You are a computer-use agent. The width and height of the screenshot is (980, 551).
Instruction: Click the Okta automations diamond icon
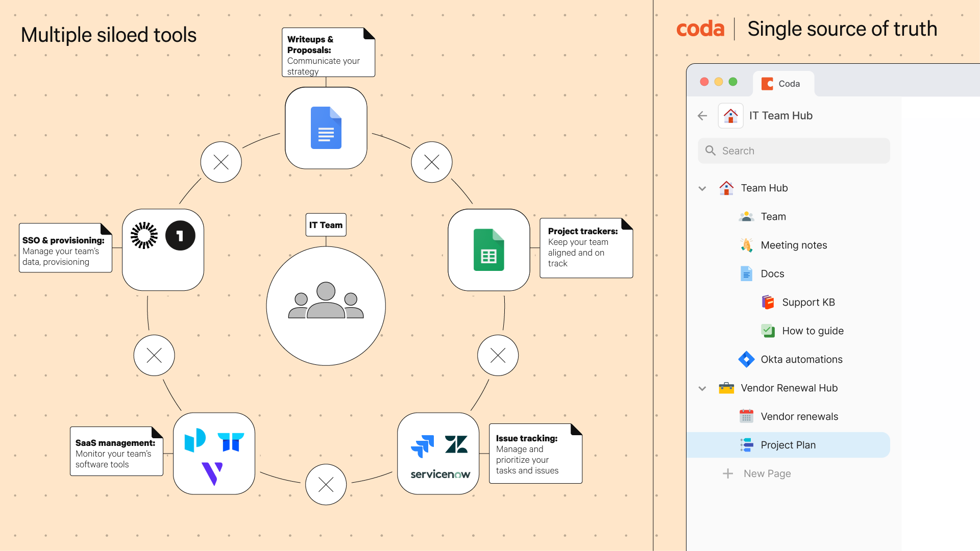point(746,359)
